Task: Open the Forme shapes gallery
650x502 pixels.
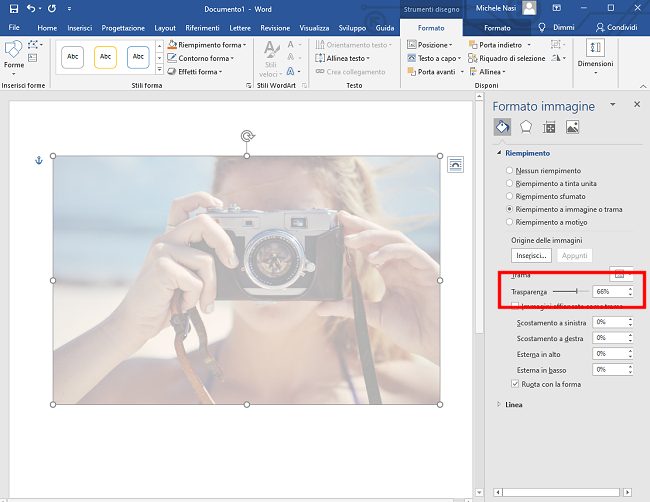Action: tap(13, 57)
